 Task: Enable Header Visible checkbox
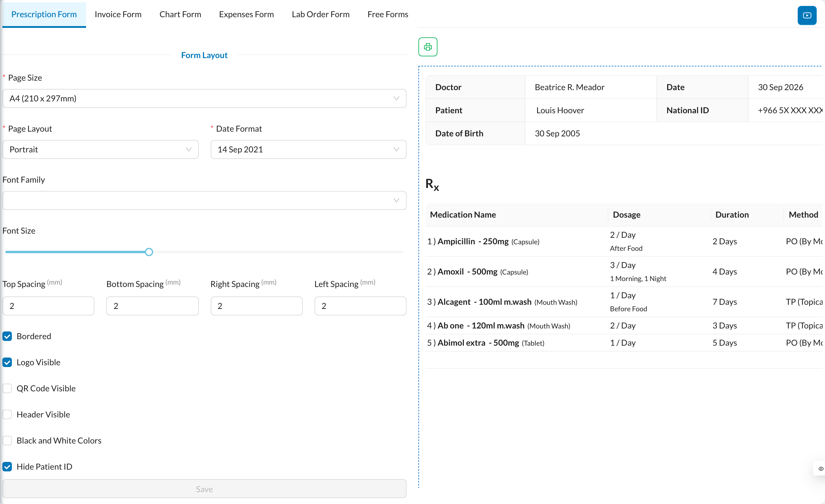click(7, 414)
